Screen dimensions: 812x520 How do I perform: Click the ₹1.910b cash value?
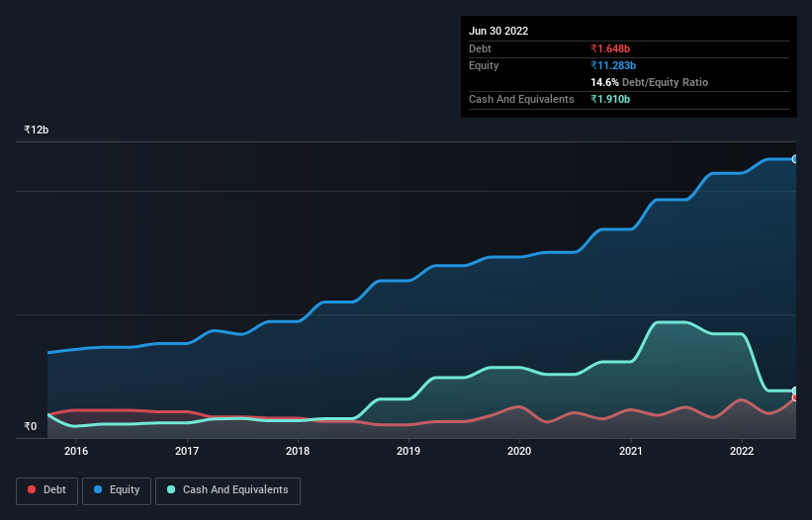pos(610,99)
